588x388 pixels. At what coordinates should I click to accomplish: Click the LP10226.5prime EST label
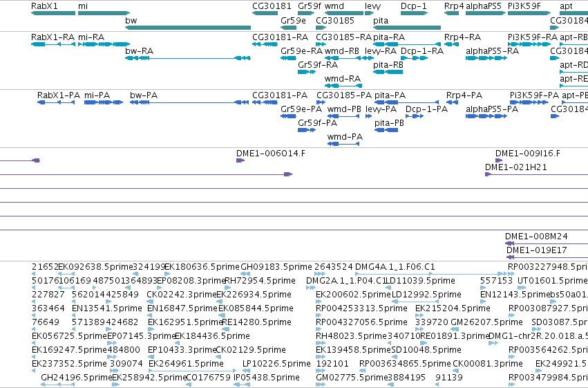pos(277,364)
